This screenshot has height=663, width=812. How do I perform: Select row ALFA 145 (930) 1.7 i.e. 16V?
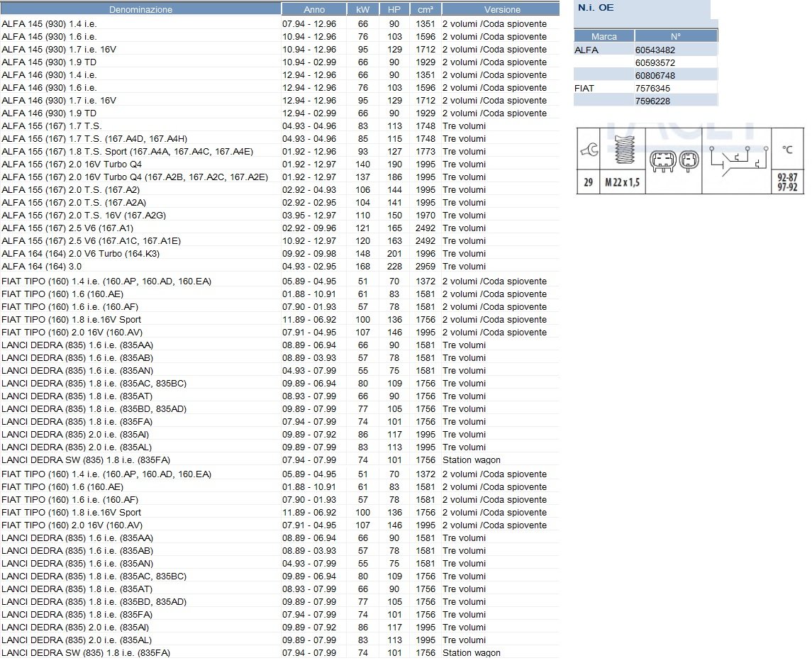279,49
